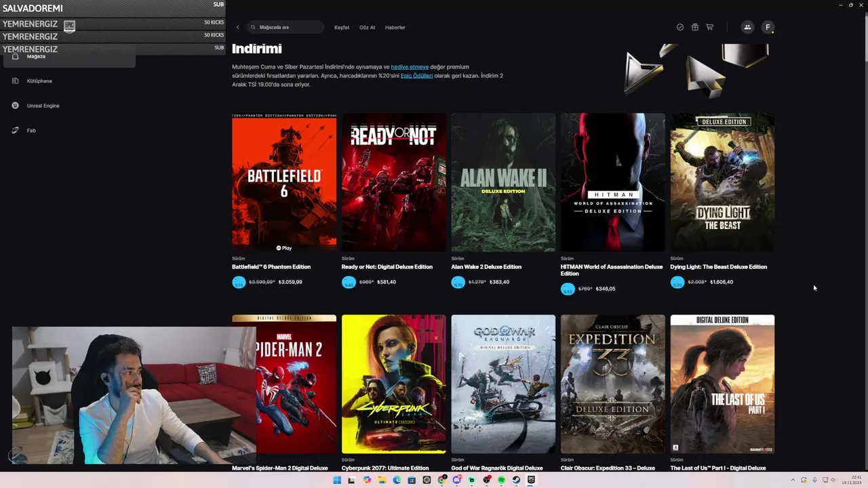
Task: Click the reward badge under Battlefield 6
Action: (239, 283)
